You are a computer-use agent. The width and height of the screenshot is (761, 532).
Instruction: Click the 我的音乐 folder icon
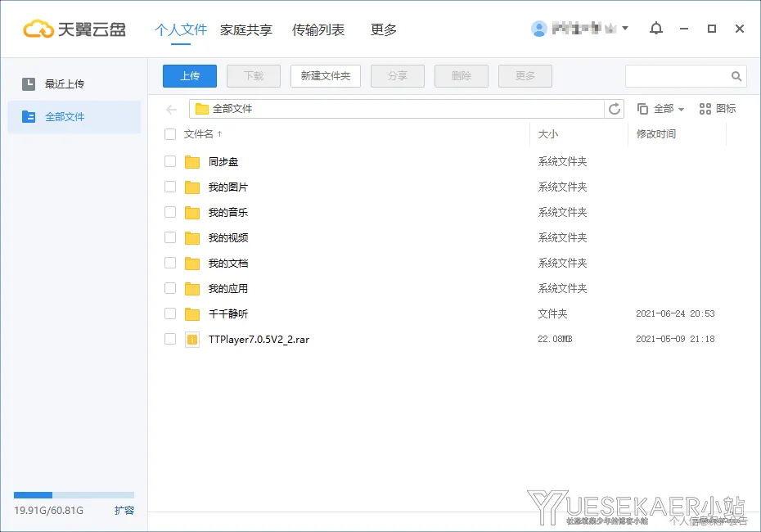point(192,212)
